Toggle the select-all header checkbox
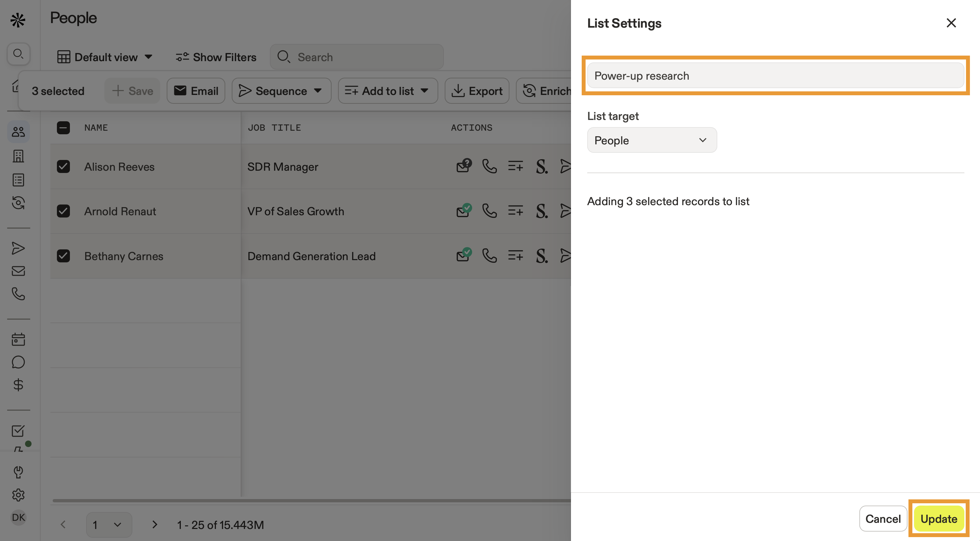Image resolution: width=980 pixels, height=541 pixels. point(63,127)
